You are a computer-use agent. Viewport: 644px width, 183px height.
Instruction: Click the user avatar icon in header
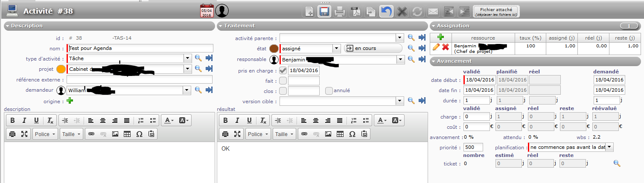[222, 11]
